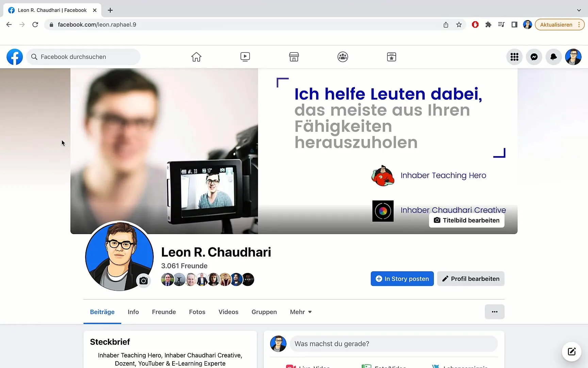The height and width of the screenshot is (368, 588).
Task: Expand the tab search chevron
Action: (579, 10)
